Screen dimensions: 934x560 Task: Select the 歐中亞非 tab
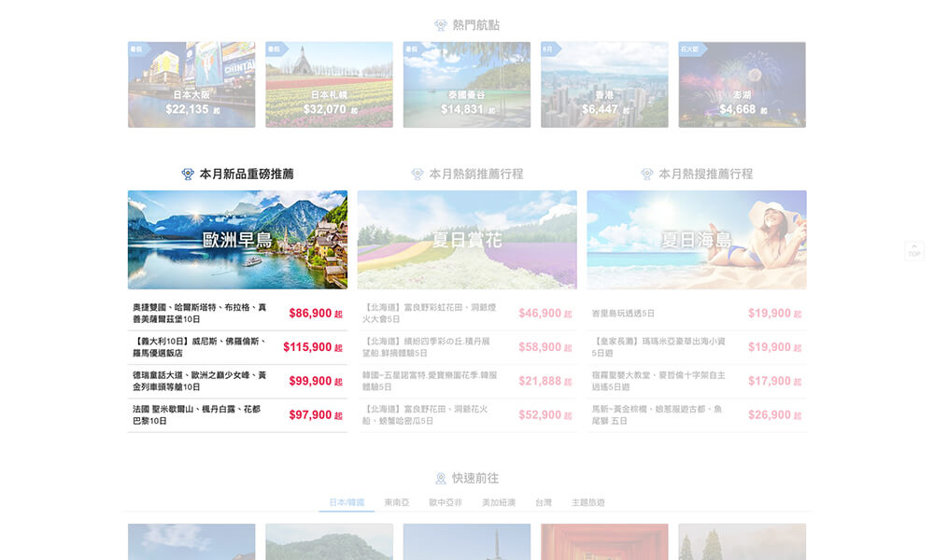(446, 503)
